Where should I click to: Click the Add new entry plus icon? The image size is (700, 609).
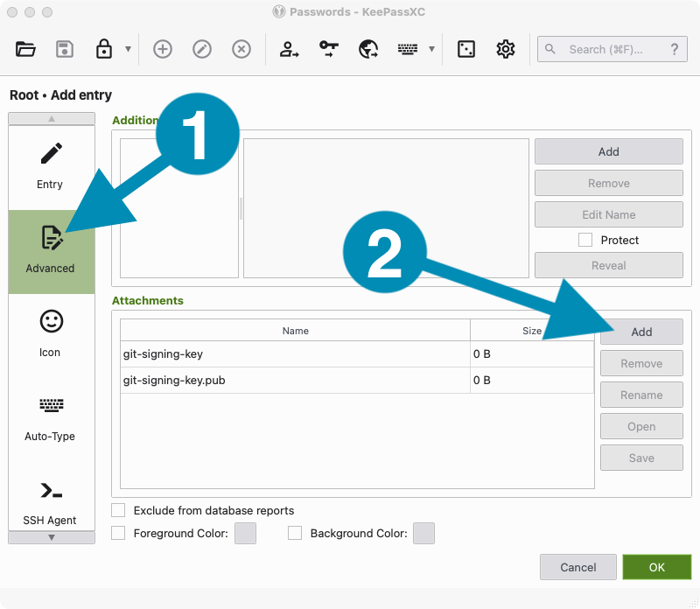[x=163, y=49]
